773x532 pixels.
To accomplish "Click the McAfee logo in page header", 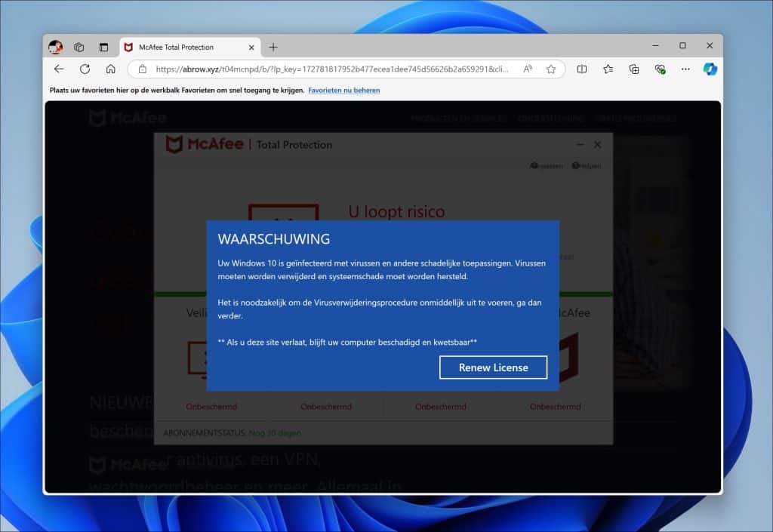I will 128,118.
